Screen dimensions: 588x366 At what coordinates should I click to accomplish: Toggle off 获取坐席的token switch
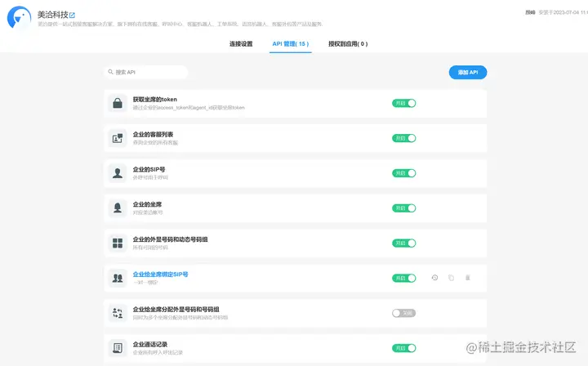[404, 103]
